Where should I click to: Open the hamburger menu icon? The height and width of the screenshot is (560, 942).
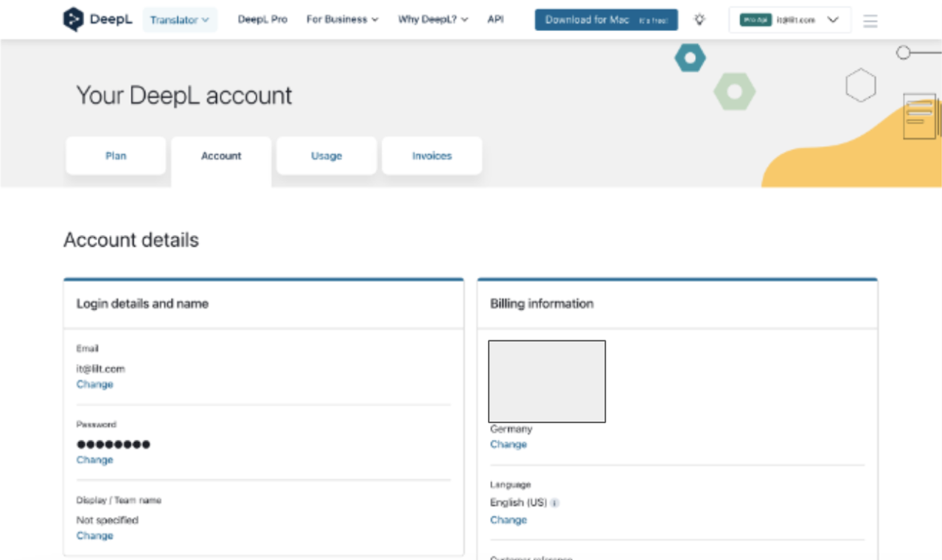[870, 21]
